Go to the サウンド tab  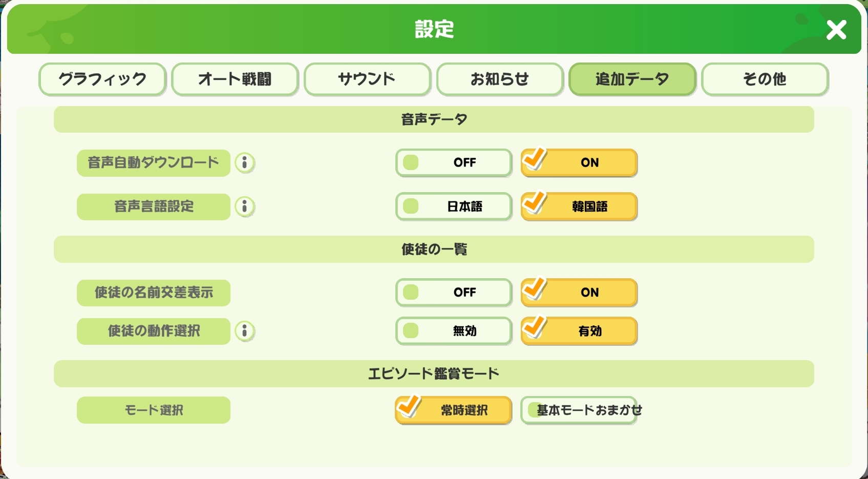click(x=367, y=79)
